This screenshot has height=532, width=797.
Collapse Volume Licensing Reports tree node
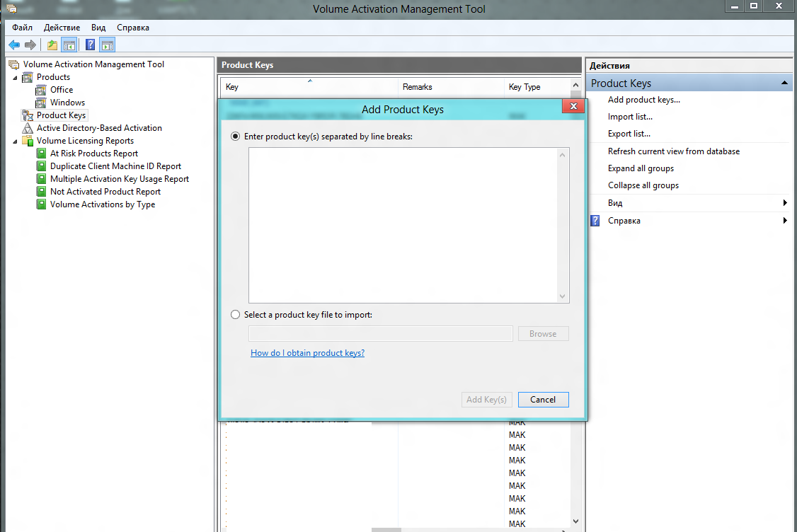click(15, 141)
